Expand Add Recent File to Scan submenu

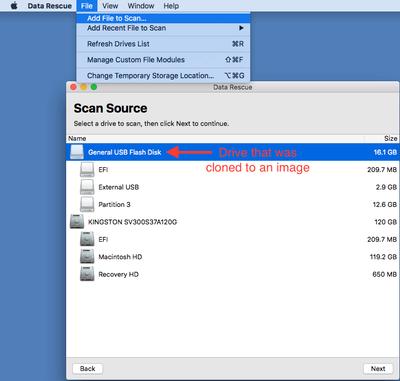pyautogui.click(x=163, y=28)
